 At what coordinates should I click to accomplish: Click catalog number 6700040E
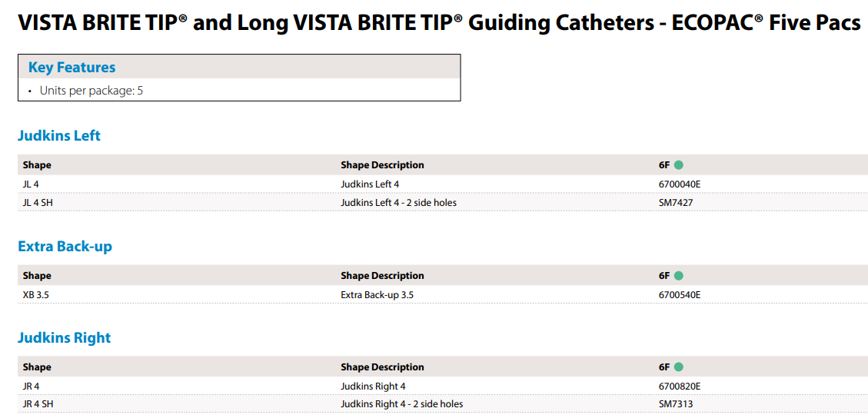tap(677, 184)
